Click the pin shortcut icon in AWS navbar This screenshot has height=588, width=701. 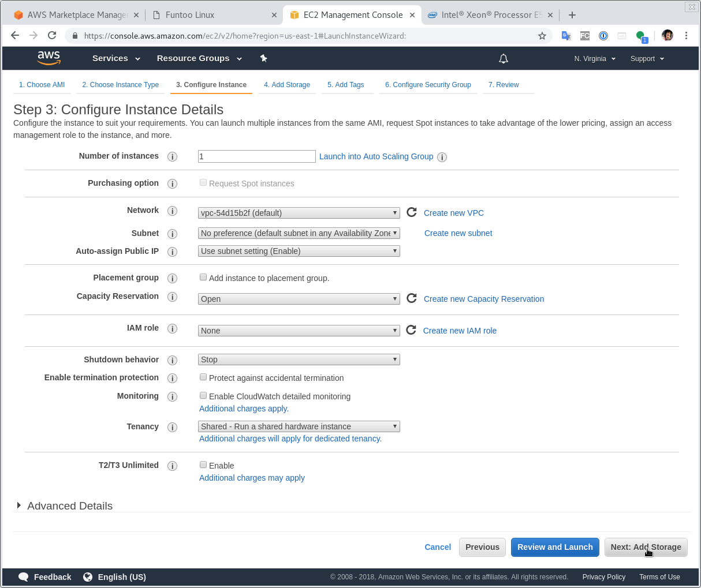263,58
